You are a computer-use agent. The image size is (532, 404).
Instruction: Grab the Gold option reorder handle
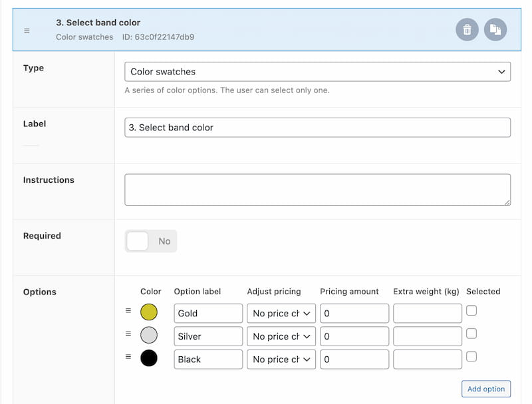(128, 310)
